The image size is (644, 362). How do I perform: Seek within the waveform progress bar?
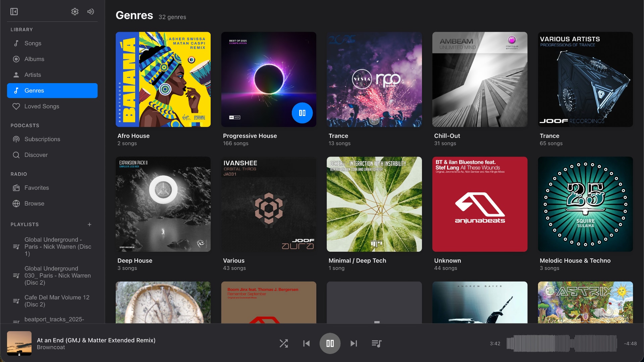(562, 344)
